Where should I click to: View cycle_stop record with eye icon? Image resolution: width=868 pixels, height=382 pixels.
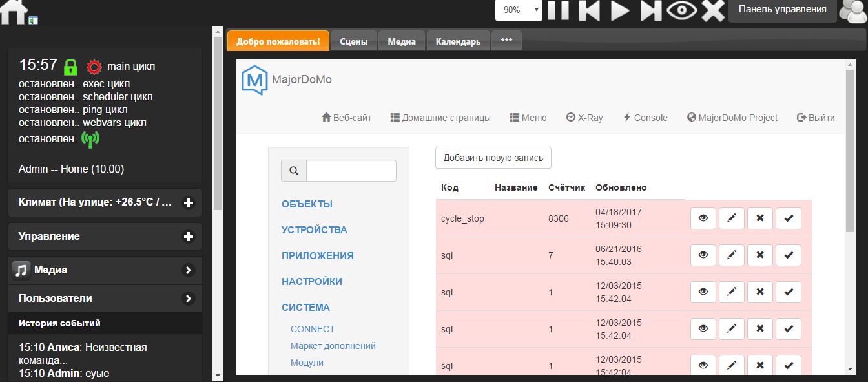pos(703,218)
